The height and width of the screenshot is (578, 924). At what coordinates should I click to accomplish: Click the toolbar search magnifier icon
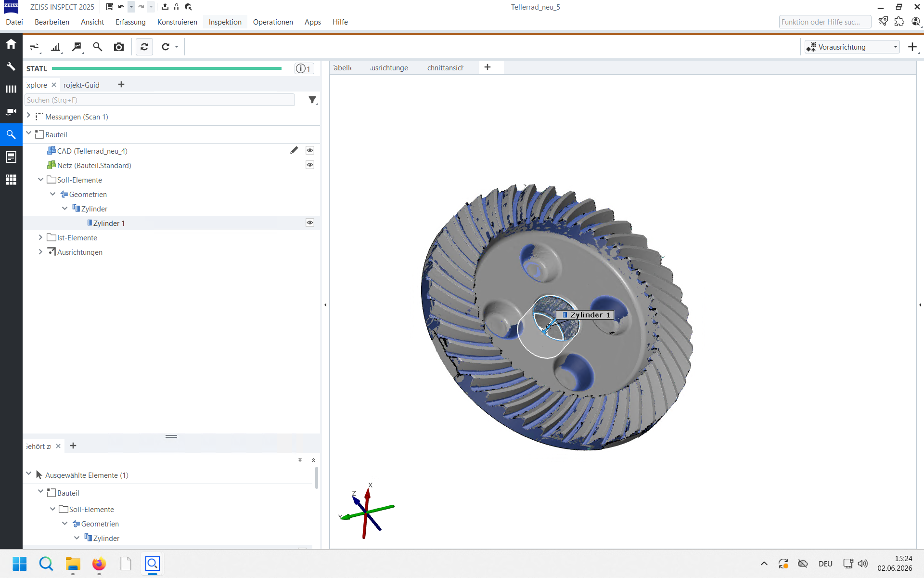point(98,47)
